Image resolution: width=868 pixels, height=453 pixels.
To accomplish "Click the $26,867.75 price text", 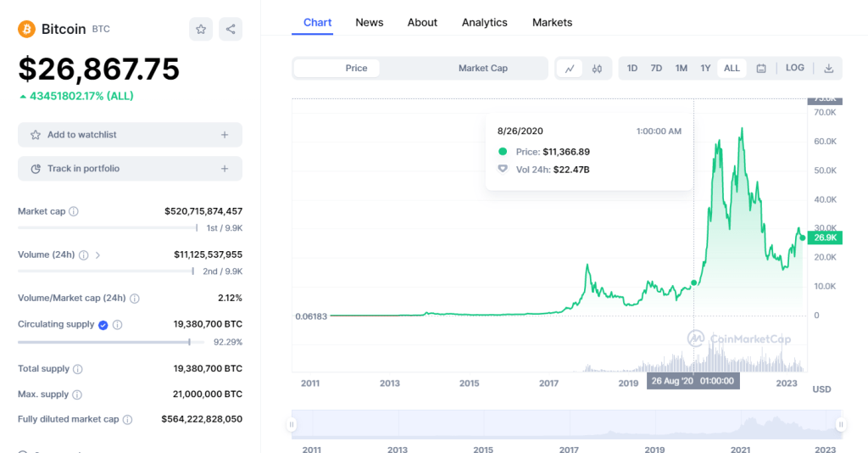I will [99, 70].
